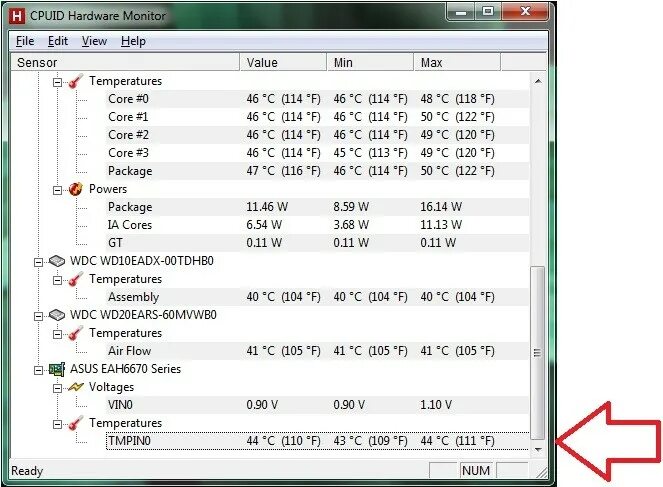Click the Powers flame icon

tap(75, 189)
